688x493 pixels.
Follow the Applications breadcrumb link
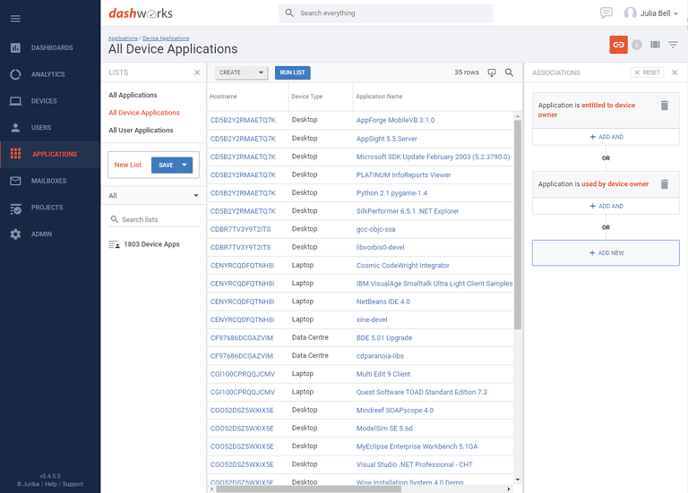click(123, 38)
